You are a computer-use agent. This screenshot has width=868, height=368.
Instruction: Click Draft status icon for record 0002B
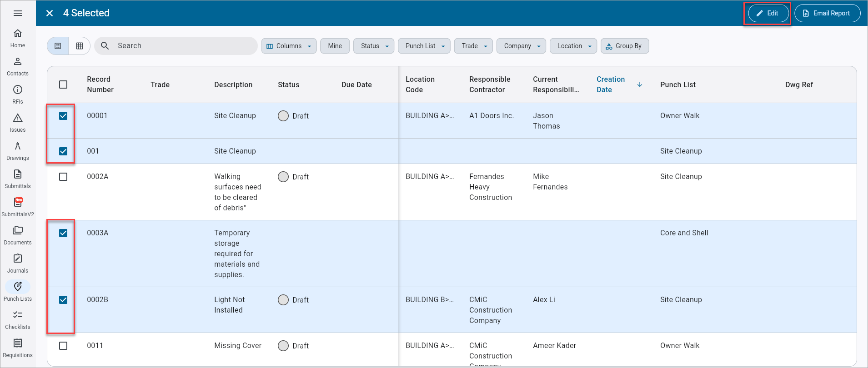point(283,300)
